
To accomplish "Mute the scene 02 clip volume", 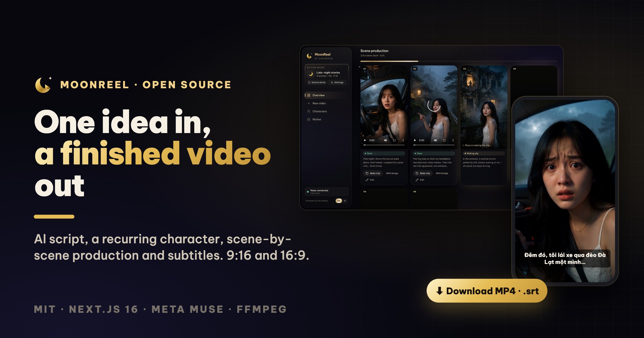I will 435,140.
